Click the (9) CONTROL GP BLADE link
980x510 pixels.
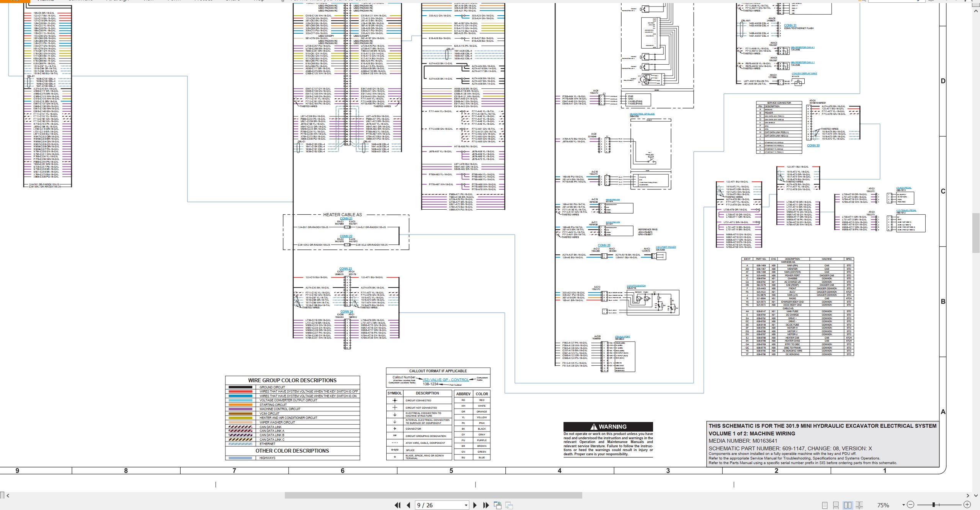point(642,114)
